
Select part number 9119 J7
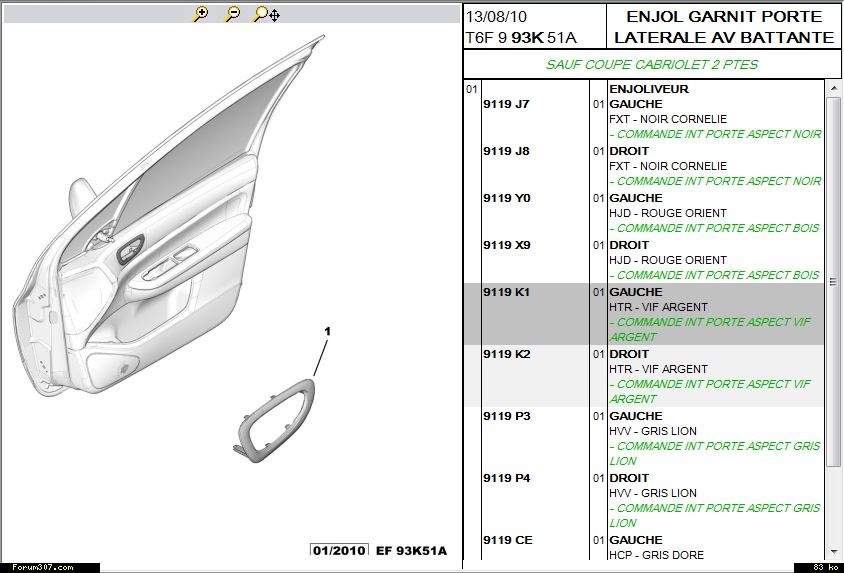pyautogui.click(x=506, y=104)
